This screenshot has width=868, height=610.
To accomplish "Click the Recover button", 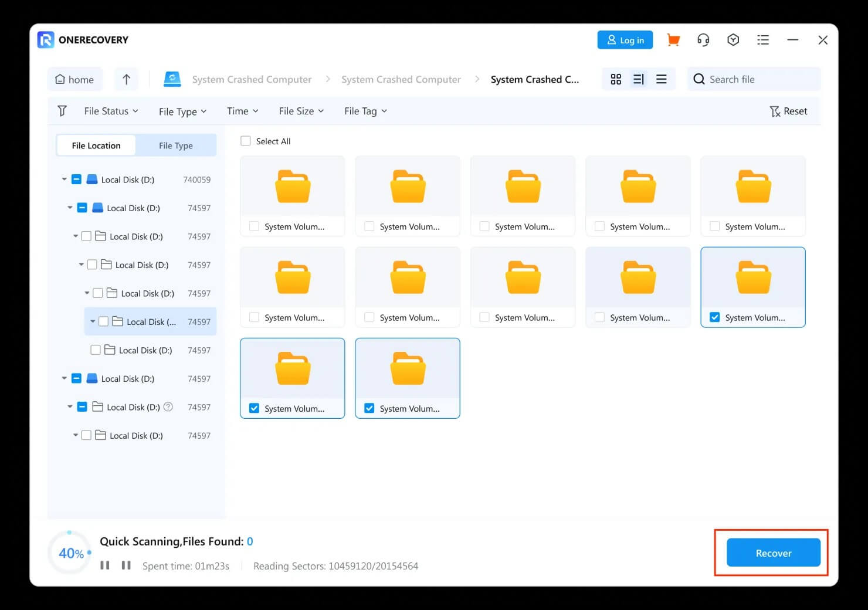I will [x=773, y=553].
